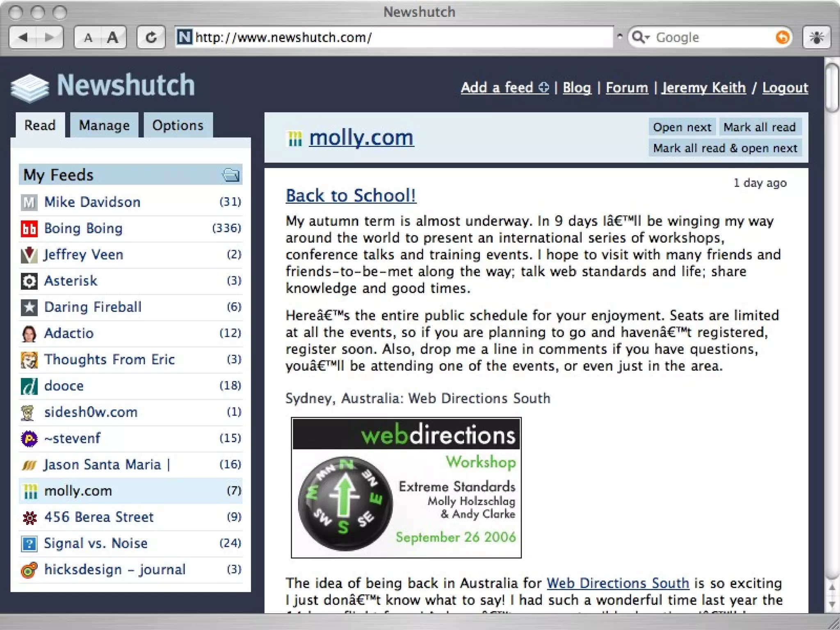Click the folder icon in My Feeds header
The image size is (840, 630).
pyautogui.click(x=231, y=175)
